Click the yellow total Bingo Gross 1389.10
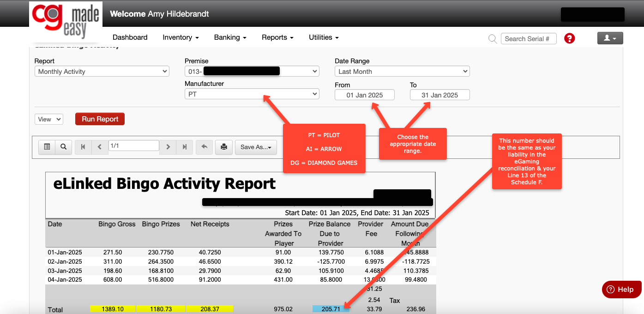Viewport: 644px width, 314px height. point(113,309)
